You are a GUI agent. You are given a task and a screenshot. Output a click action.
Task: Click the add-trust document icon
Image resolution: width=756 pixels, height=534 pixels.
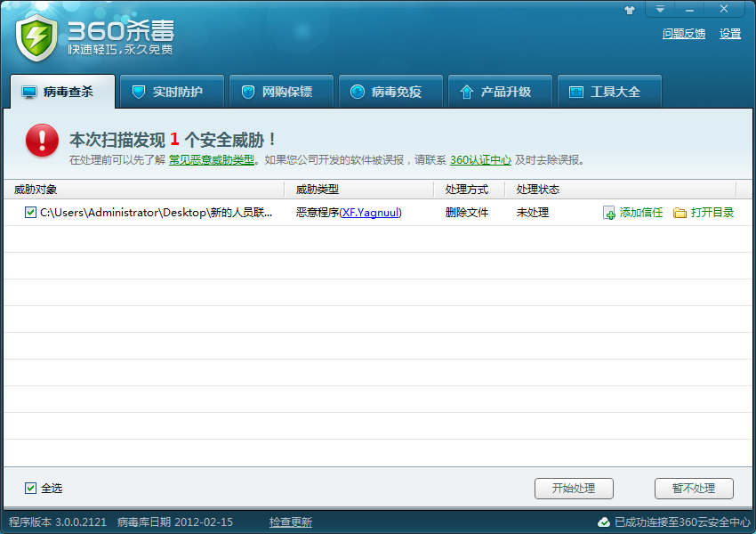(609, 213)
